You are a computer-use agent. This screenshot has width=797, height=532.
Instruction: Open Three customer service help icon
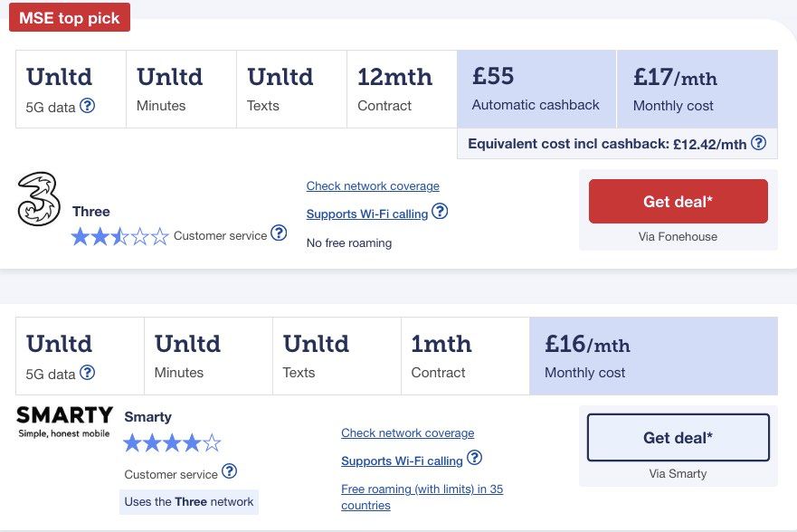[x=279, y=233]
